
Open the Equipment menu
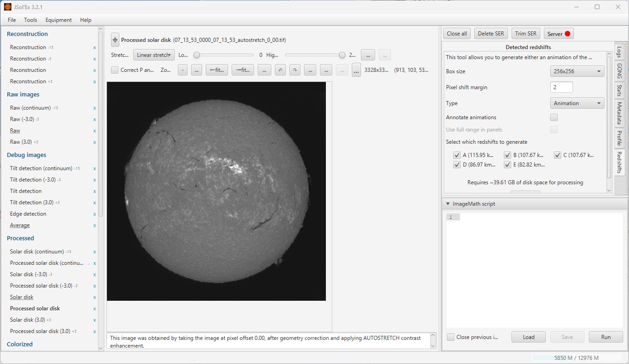58,20
